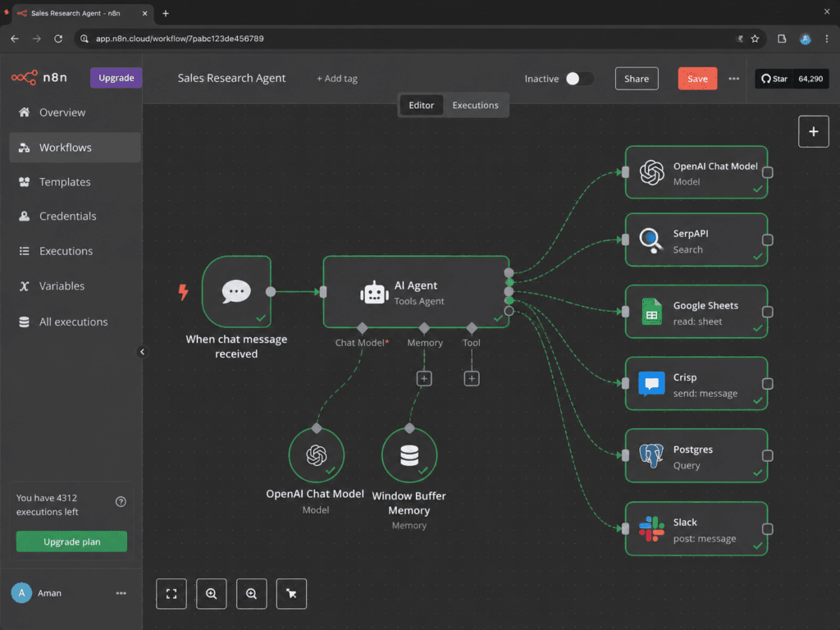
Task: Open a new browser tab
Action: (x=166, y=13)
